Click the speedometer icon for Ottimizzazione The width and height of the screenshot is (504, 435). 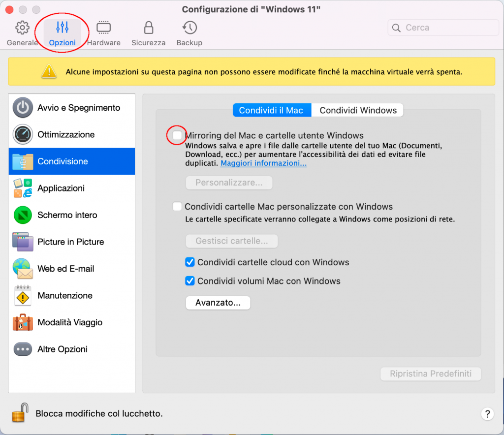point(23,134)
